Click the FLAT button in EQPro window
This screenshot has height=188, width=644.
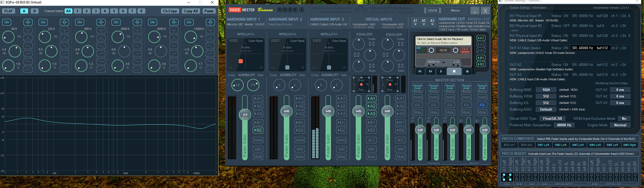click(x=9, y=11)
